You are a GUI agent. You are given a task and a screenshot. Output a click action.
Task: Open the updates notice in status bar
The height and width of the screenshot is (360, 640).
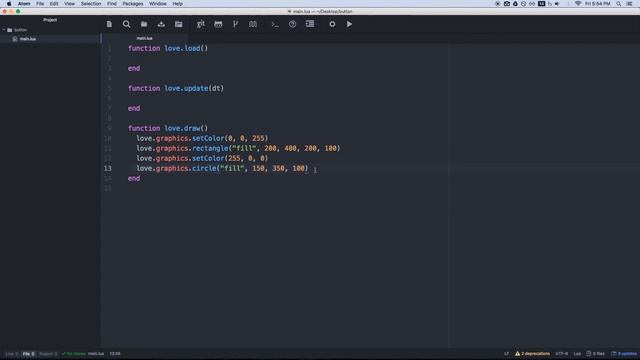624,353
